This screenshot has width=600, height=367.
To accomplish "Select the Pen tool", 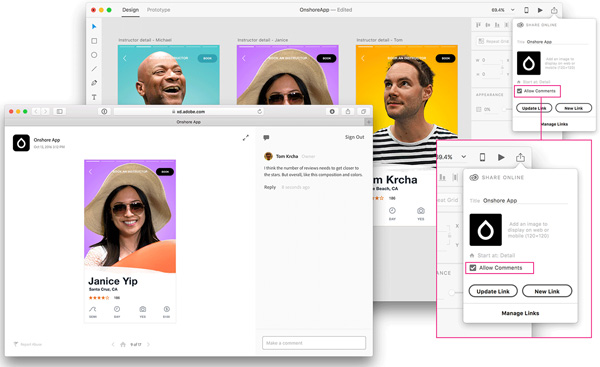I will point(94,83).
